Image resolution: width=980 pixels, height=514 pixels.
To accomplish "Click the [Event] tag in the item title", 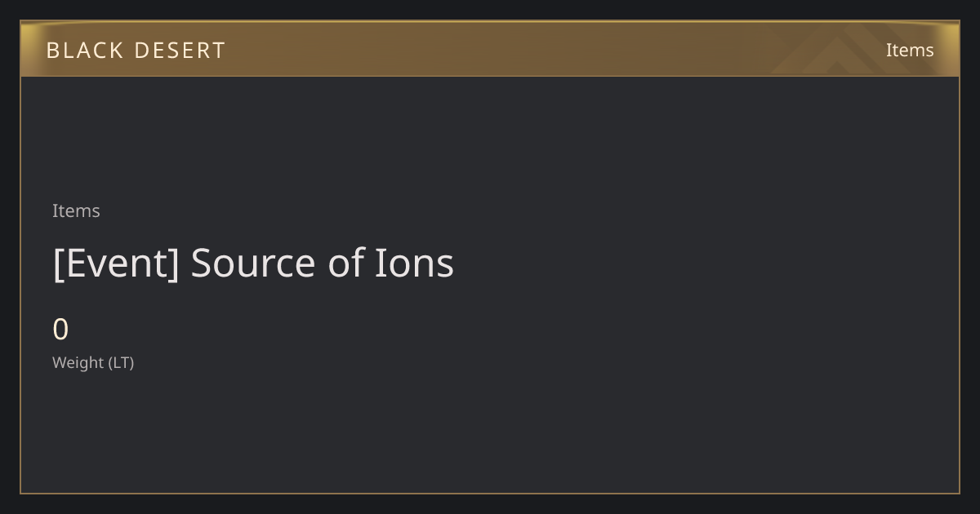I will point(115,263).
